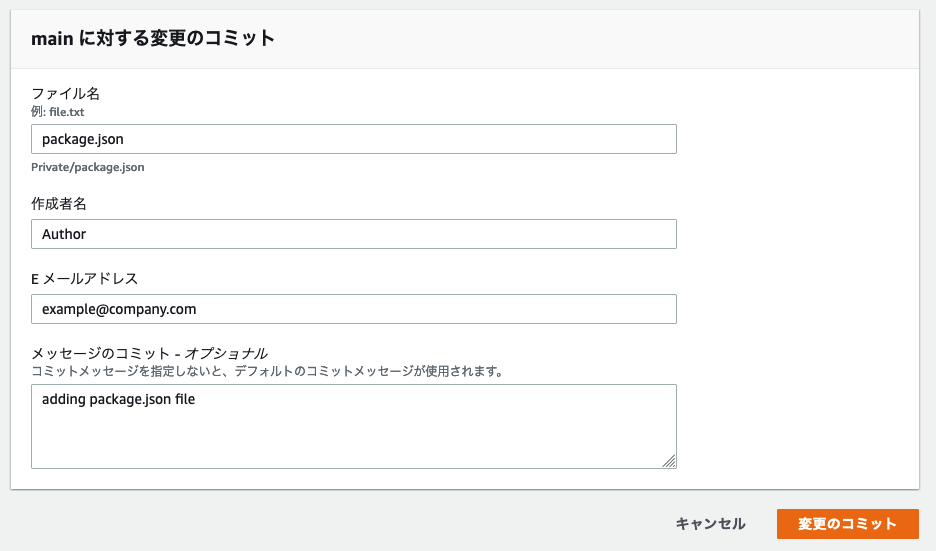Image resolution: width=936 pixels, height=551 pixels.
Task: Click the text 'adding package.json file'
Action: tap(118, 399)
